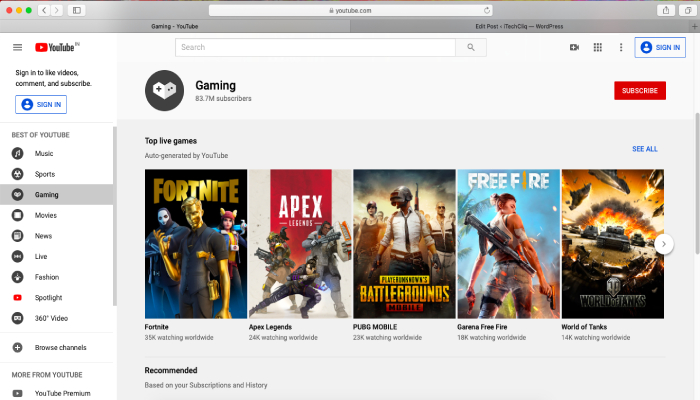Click the Fashion sidebar icon

tap(17, 277)
